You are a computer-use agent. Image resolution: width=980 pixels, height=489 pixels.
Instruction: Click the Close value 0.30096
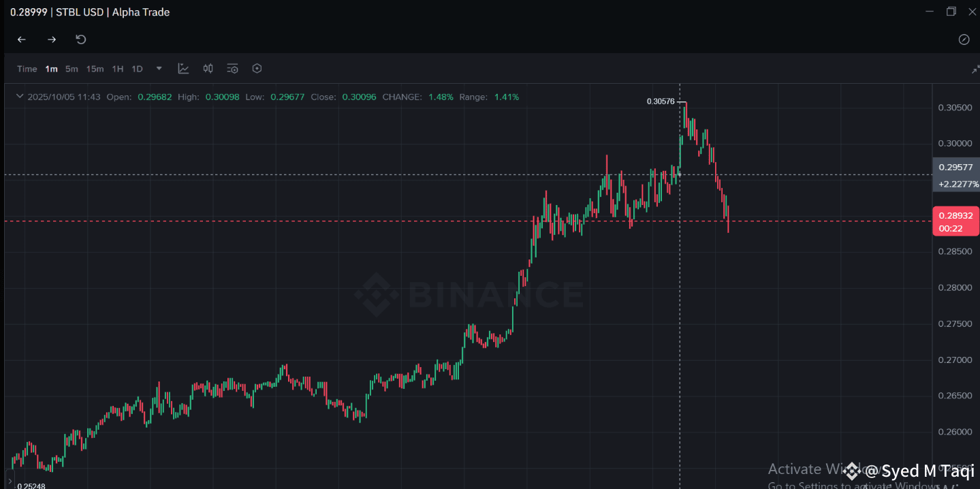[x=359, y=97]
